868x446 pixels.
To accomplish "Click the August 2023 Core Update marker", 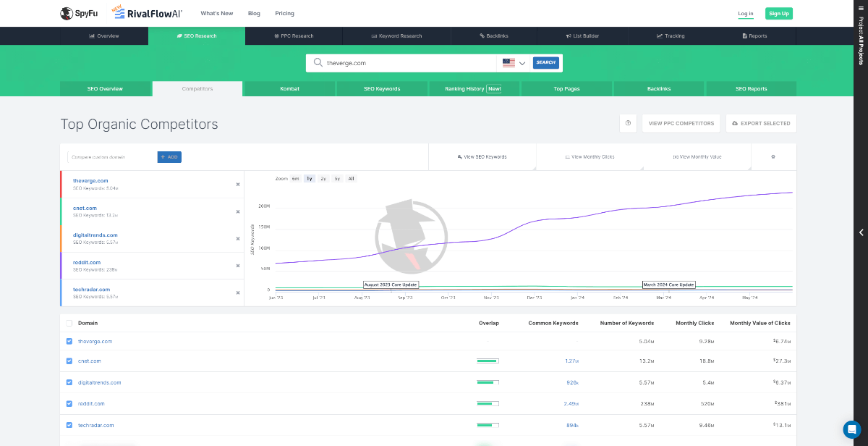I will click(x=391, y=285).
